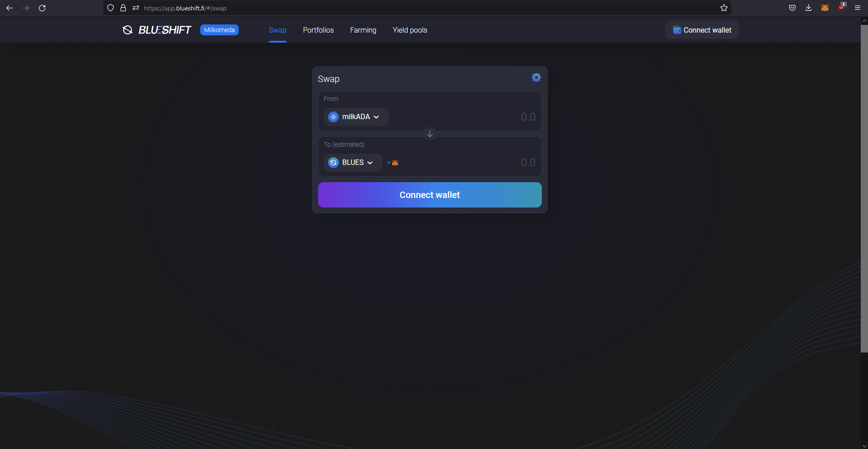Go forward with browser forward arrow
Screen dimensions: 868x449
point(26,8)
